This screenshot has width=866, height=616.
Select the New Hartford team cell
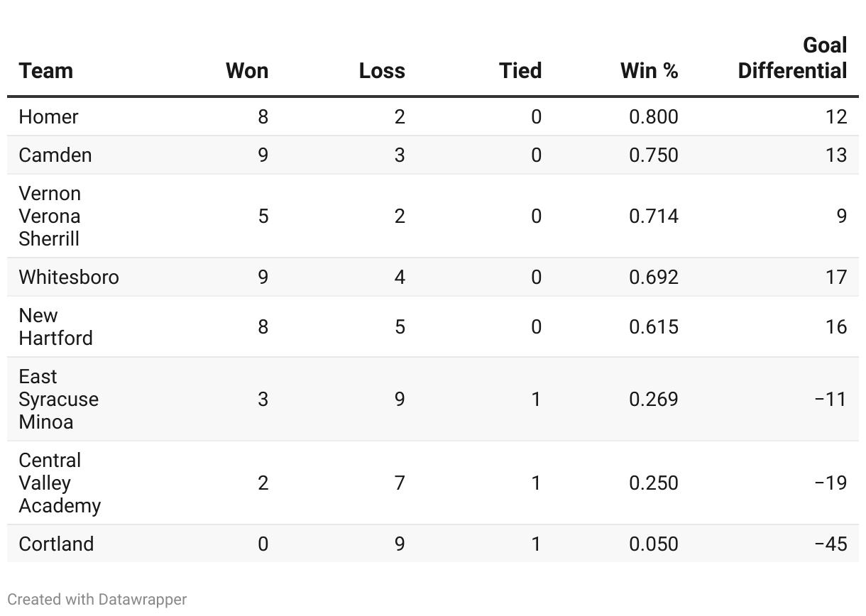click(55, 326)
